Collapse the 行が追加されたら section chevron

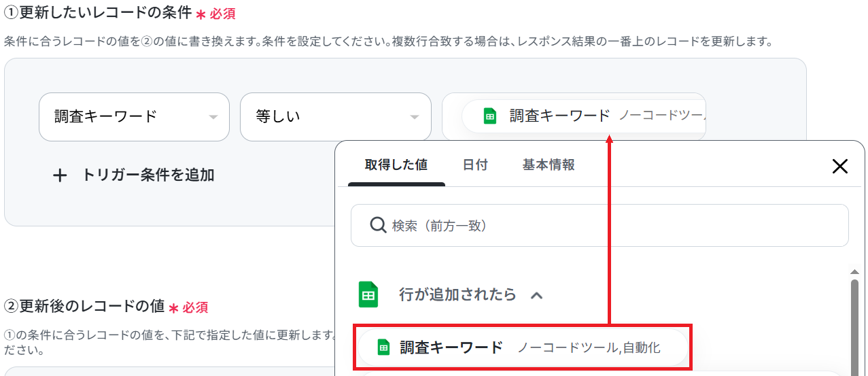(x=536, y=295)
